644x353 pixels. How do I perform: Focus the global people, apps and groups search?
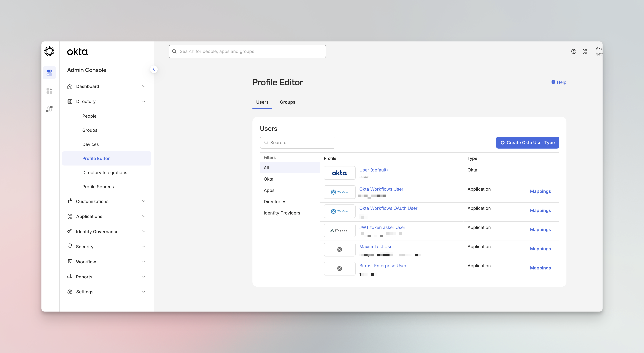[x=247, y=52]
